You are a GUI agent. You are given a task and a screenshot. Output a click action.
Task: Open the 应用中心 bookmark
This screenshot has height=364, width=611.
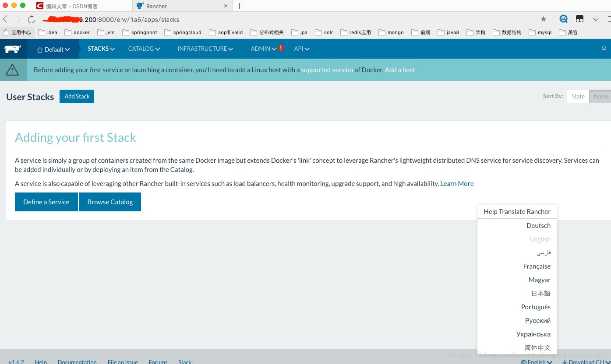[x=17, y=32]
